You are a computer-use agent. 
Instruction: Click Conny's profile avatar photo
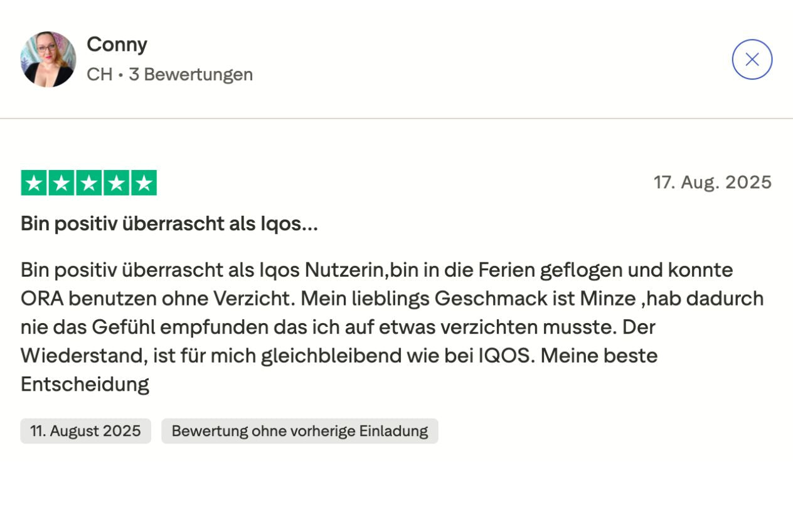pos(48,59)
